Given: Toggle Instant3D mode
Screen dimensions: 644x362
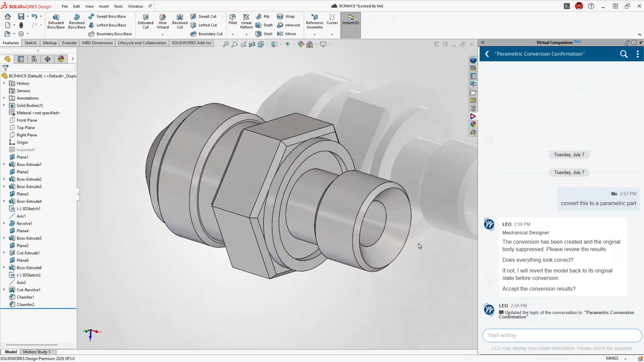Looking at the screenshot, I should coord(351,25).
